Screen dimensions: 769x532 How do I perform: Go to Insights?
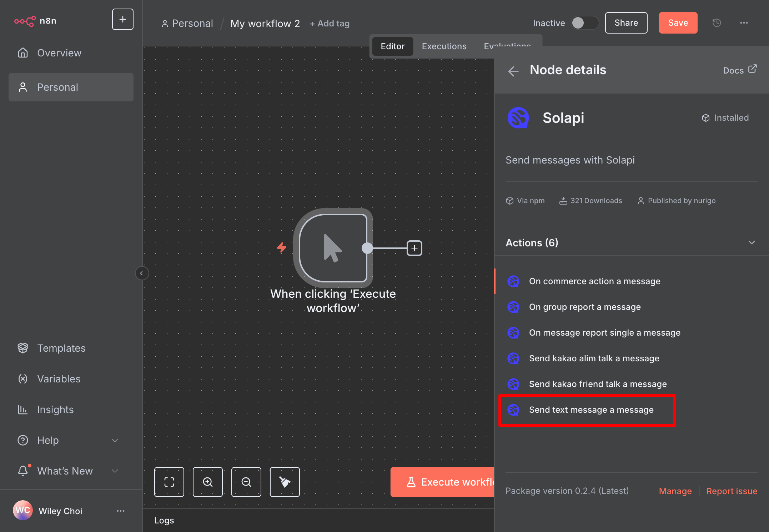pos(71,410)
